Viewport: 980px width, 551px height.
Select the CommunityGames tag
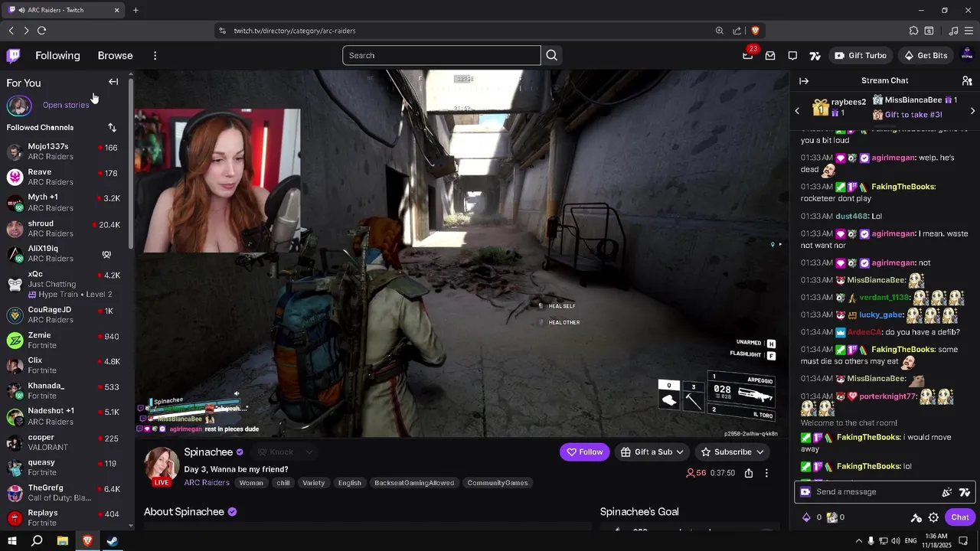pos(498,483)
